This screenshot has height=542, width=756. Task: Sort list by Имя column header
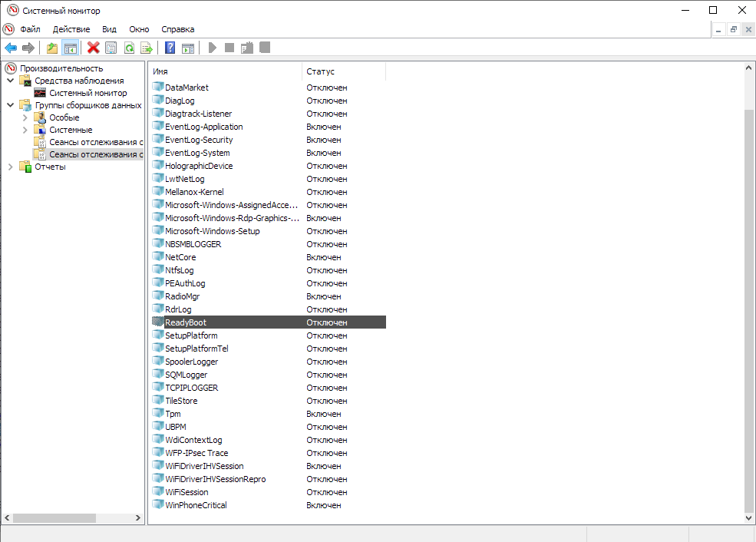226,71
